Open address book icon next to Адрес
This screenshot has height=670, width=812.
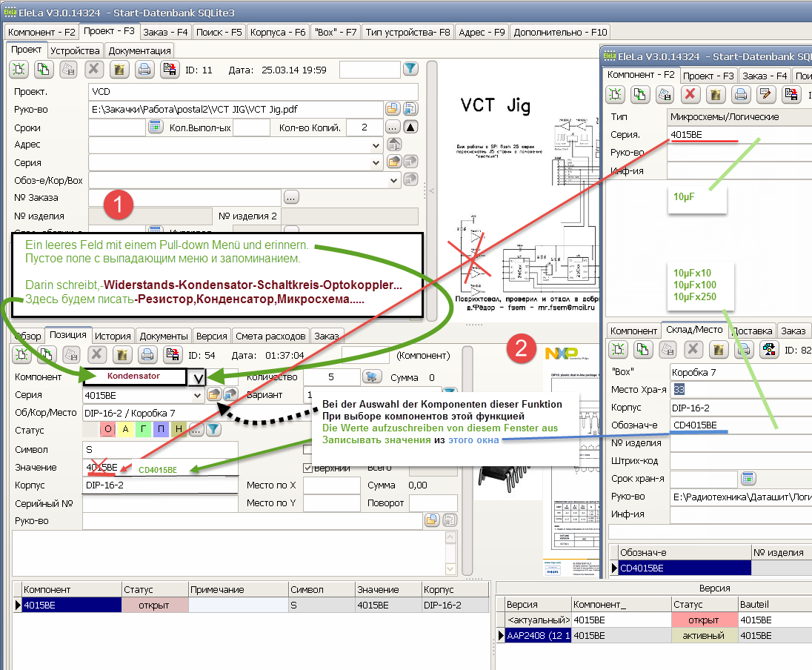click(x=395, y=145)
